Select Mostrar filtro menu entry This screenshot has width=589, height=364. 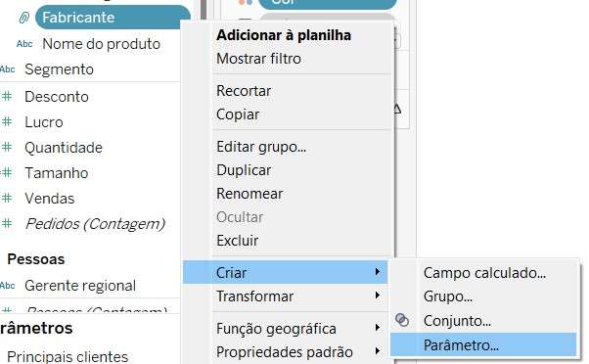coord(259,59)
